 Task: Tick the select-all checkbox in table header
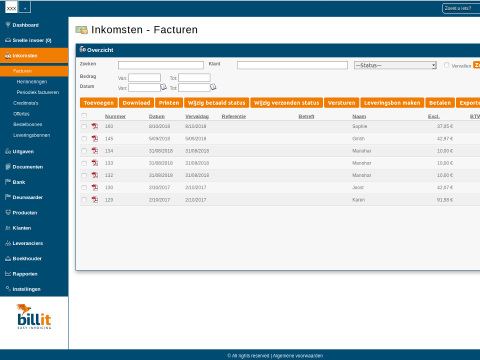pos(84,115)
